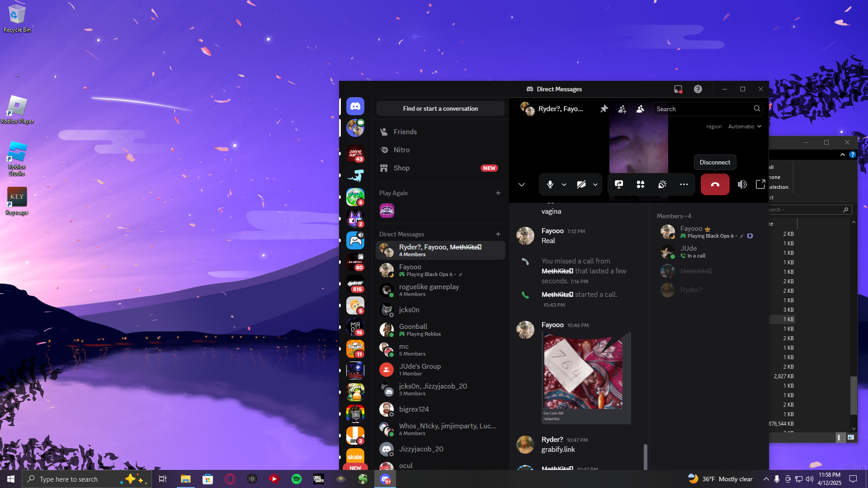Image resolution: width=868 pixels, height=488 pixels.
Task: Open the soundboard in call controls
Action: pyautogui.click(x=662, y=184)
